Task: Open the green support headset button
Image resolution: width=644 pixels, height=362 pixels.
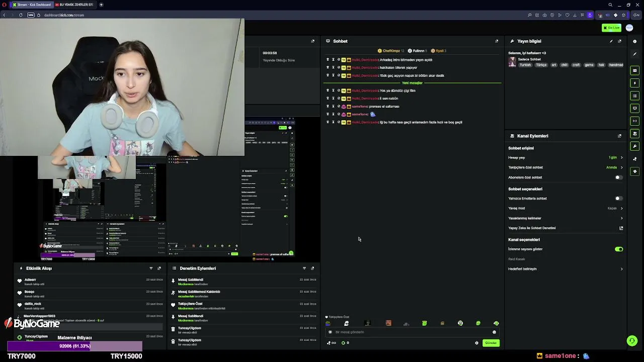Action: (632, 341)
